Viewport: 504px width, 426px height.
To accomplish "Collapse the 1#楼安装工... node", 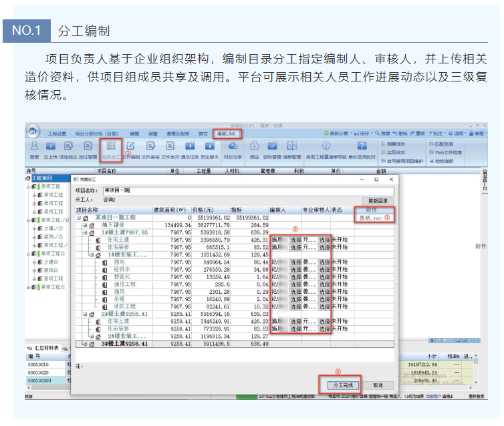I will pos(92,255).
